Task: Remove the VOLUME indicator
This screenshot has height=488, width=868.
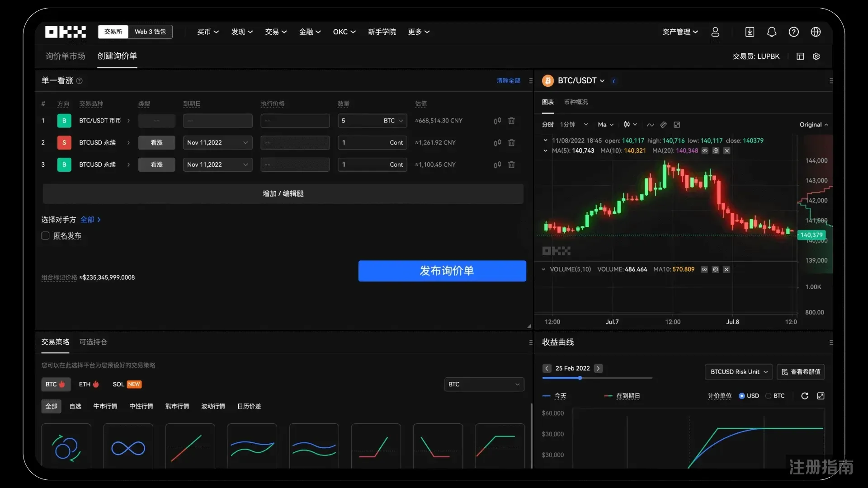Action: pyautogui.click(x=726, y=269)
